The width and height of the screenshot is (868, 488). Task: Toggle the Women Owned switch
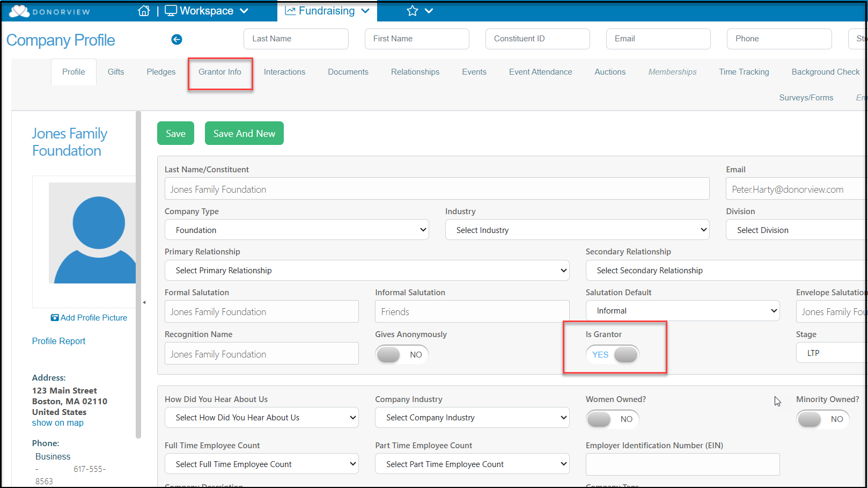click(x=612, y=419)
